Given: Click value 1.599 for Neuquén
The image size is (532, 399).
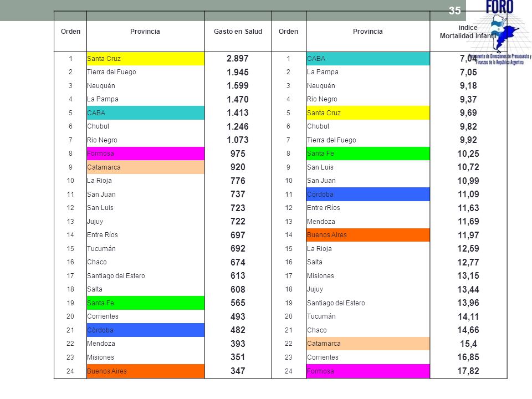Looking at the screenshot, I should [238, 85].
